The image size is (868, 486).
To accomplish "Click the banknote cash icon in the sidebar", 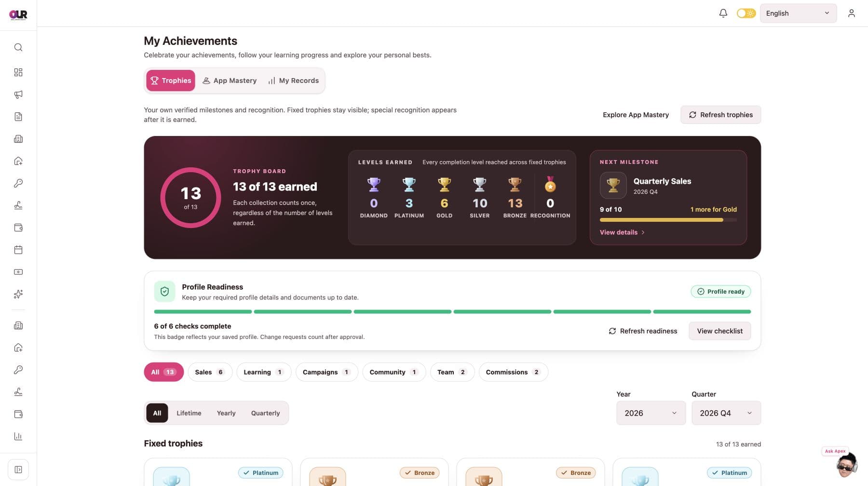I will (x=18, y=272).
